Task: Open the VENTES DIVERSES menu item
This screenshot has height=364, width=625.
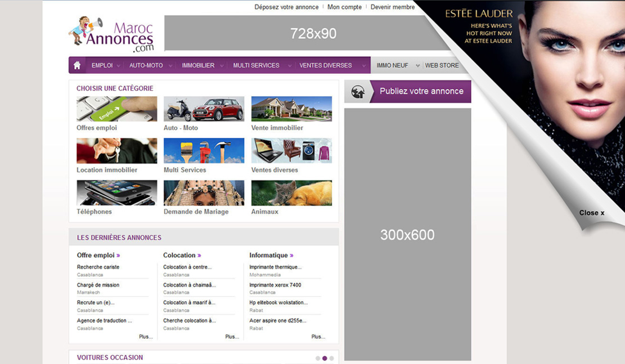Action: [329, 65]
